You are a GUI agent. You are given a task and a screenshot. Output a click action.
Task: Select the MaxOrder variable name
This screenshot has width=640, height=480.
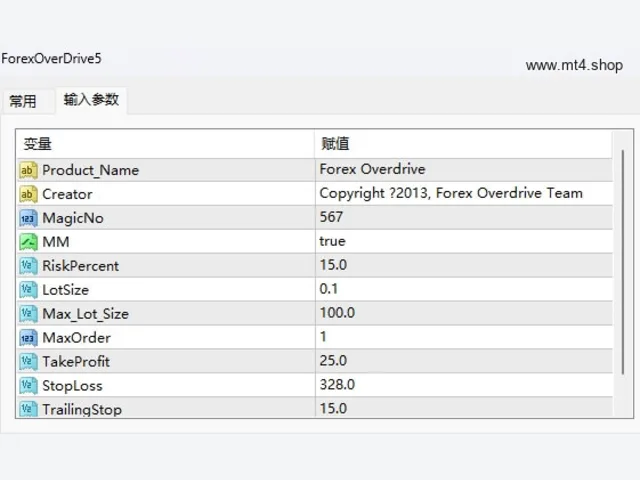pyautogui.click(x=77, y=338)
